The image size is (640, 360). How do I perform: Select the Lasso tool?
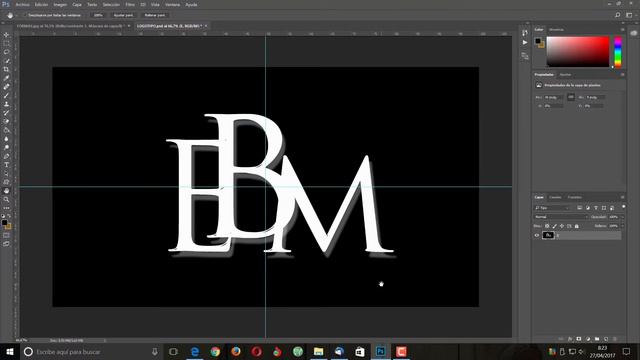tap(6, 52)
